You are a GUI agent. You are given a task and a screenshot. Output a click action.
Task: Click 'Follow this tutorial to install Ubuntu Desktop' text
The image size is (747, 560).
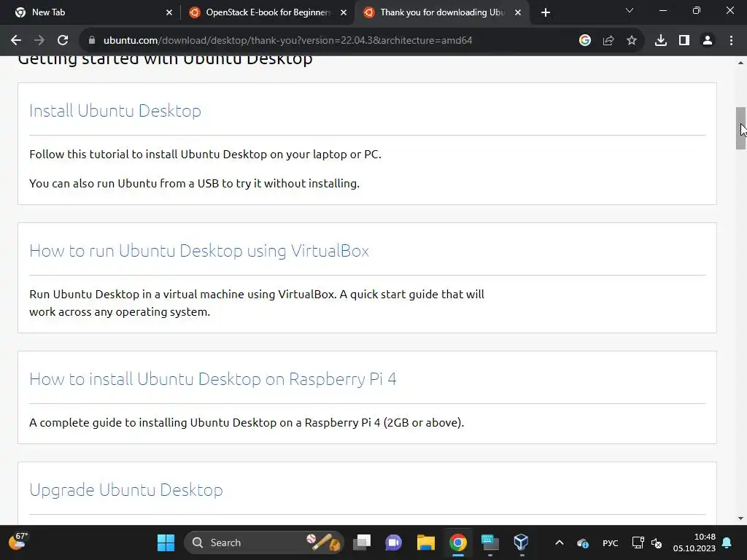click(205, 155)
